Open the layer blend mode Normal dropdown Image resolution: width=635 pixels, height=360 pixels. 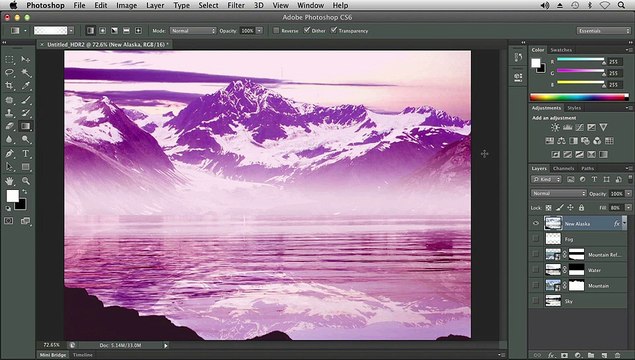(558, 194)
